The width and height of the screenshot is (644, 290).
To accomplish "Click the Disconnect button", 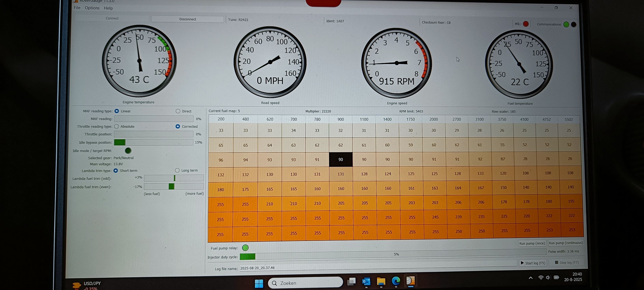I will 187,19.
